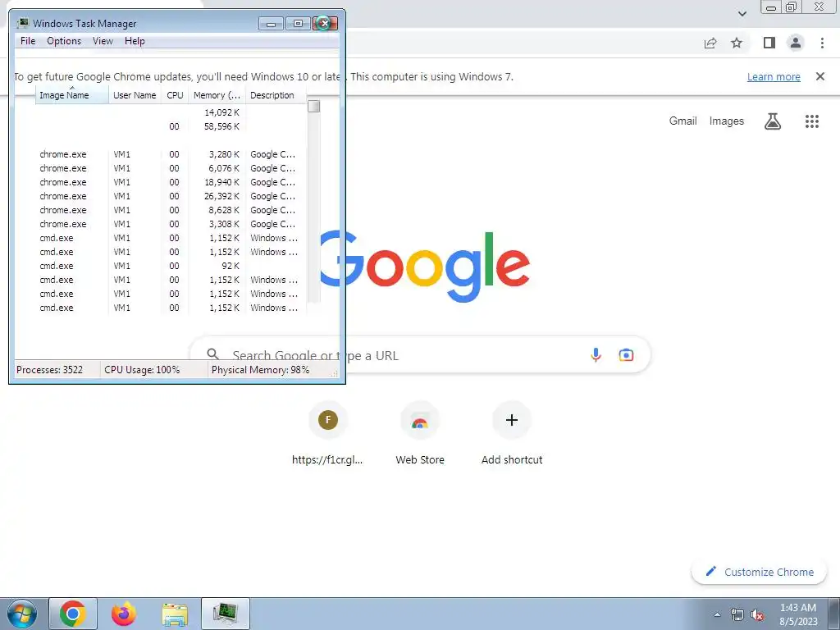Sort processes by Memory column
This screenshot has height=630, width=840.
point(217,95)
